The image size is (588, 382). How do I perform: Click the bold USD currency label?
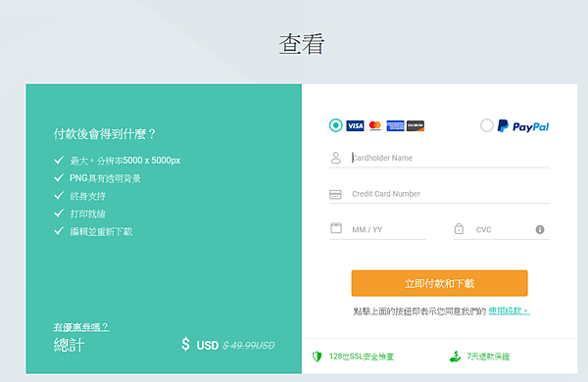click(208, 345)
